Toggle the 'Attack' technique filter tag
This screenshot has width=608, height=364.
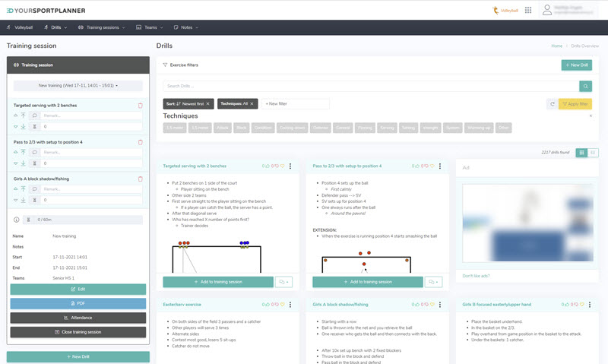(224, 128)
